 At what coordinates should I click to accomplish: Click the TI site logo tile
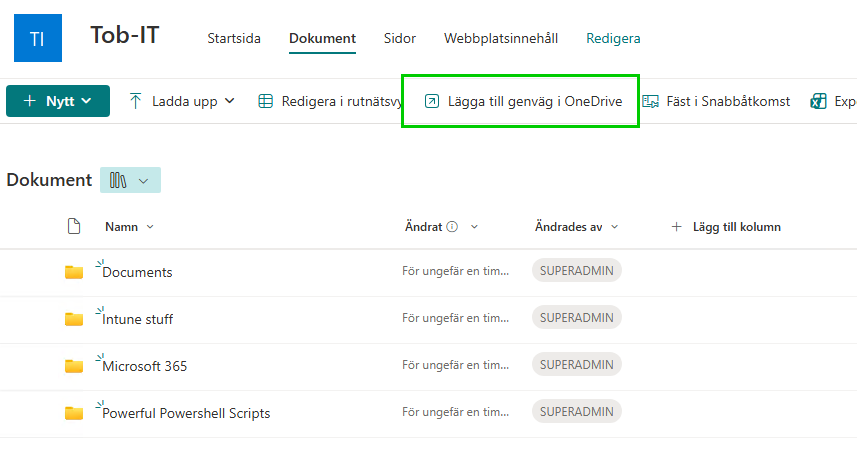click(38, 38)
